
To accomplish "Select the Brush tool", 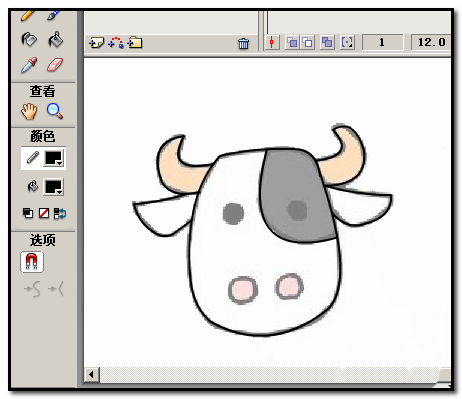I will (54, 15).
